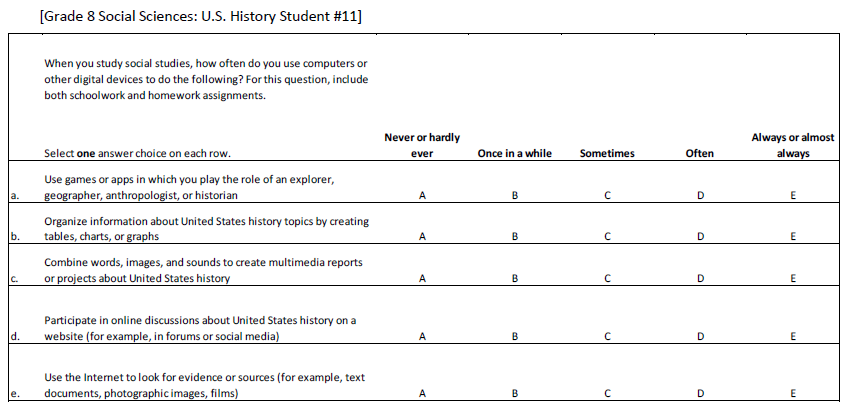843x410 pixels.
Task: Pick option E for row a, games or apps
Action: 792,196
